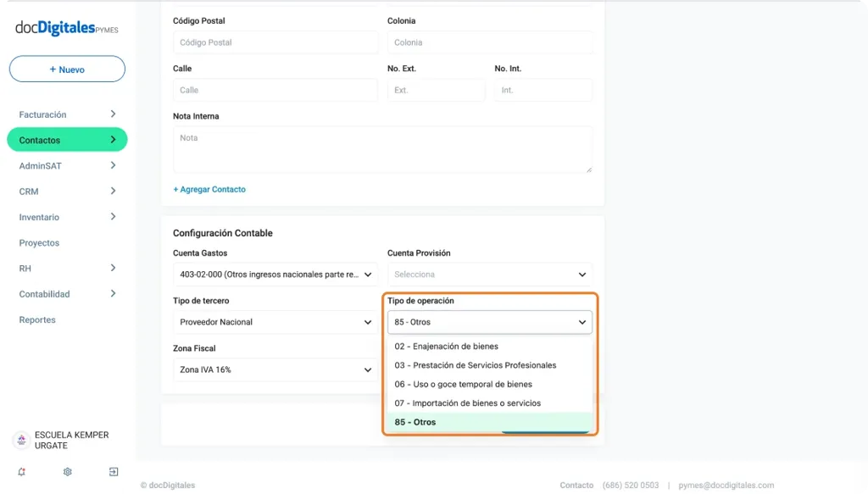Click the + Agregar Contacto link

209,190
